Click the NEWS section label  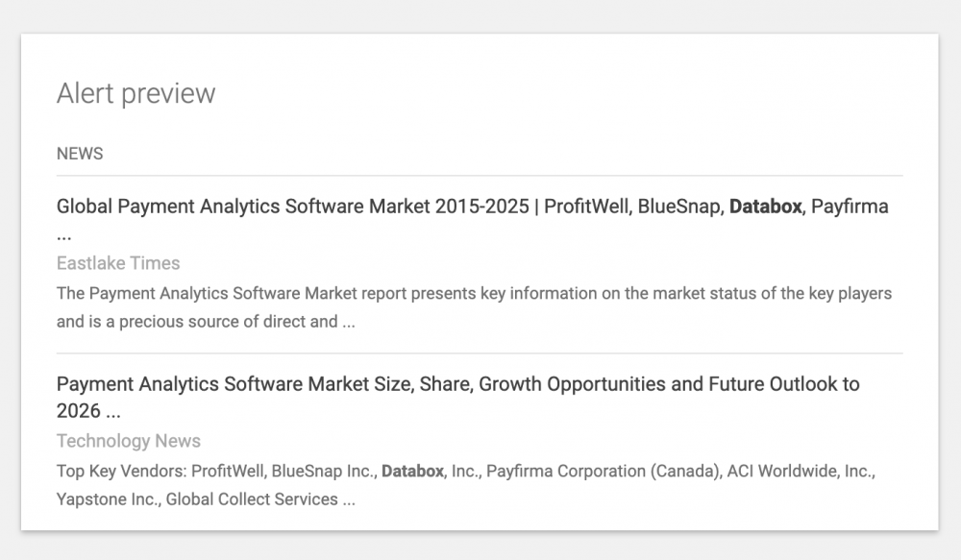click(80, 154)
